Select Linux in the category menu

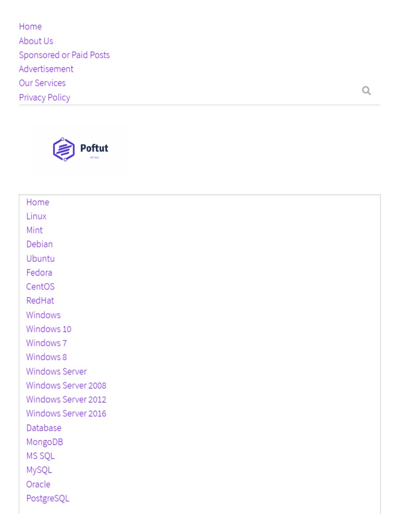36,216
